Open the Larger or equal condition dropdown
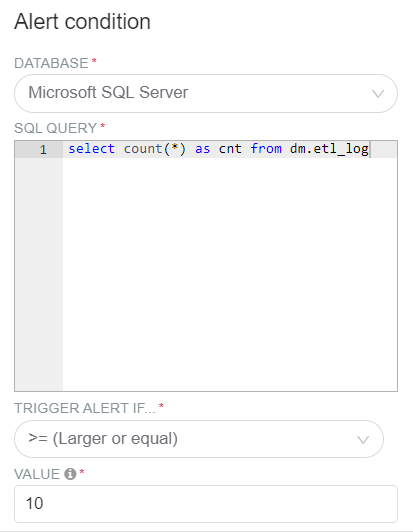The width and height of the screenshot is (413, 532). (199, 439)
